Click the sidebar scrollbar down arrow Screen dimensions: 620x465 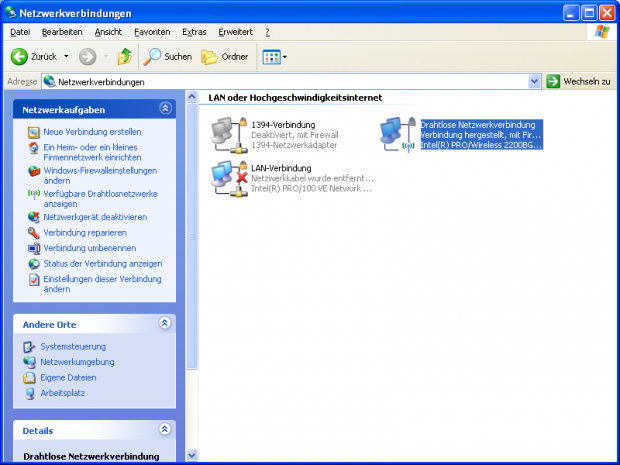(x=192, y=455)
